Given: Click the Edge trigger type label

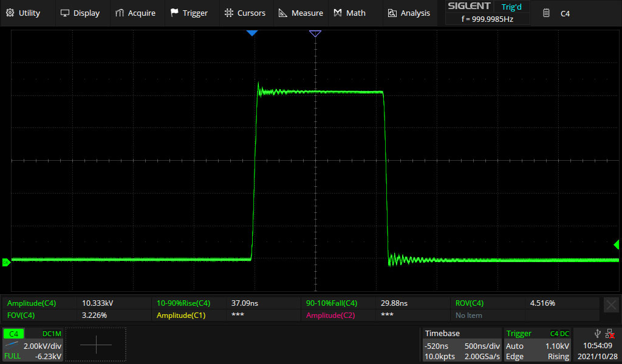Looking at the screenshot, I should coord(514,357).
